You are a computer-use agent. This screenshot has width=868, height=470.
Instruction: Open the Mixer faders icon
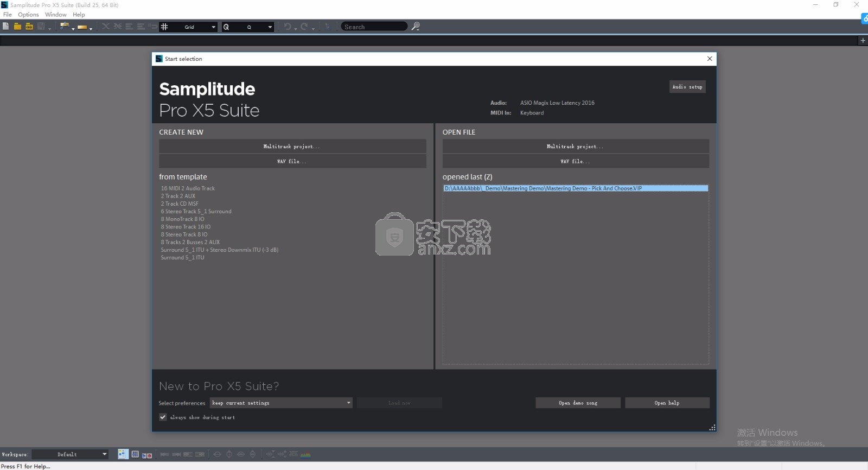[135, 454]
